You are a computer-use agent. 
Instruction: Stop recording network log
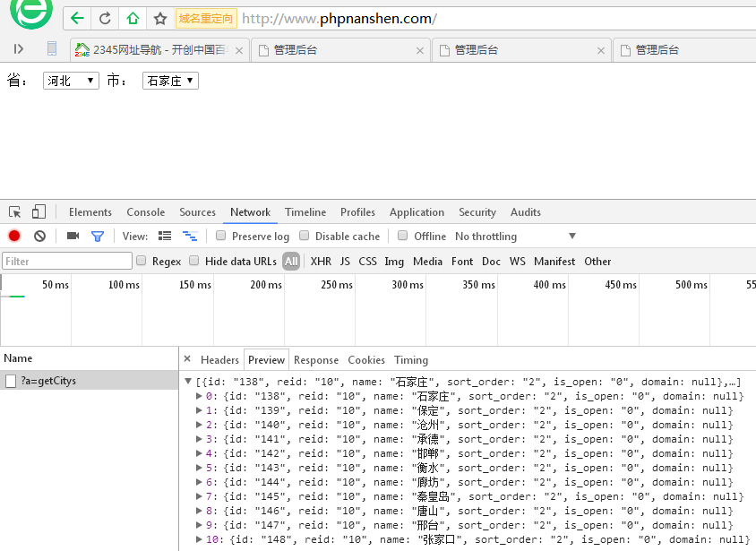click(x=14, y=236)
